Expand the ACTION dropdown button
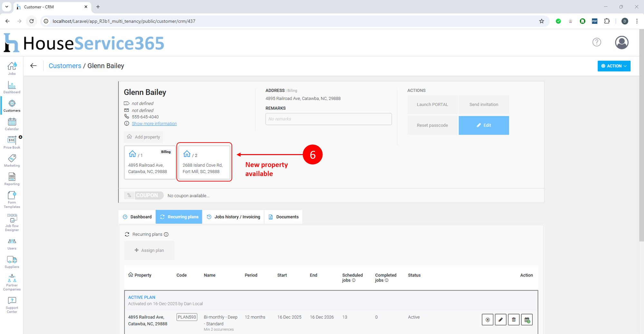 pyautogui.click(x=614, y=66)
